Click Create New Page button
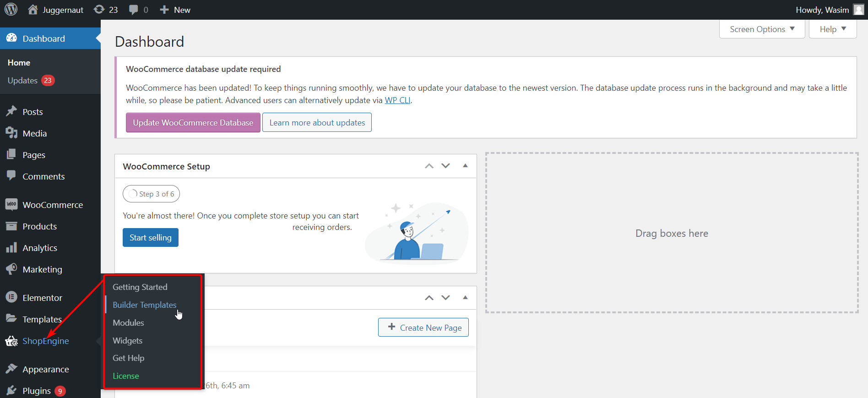The width and height of the screenshot is (868, 398). (x=423, y=327)
